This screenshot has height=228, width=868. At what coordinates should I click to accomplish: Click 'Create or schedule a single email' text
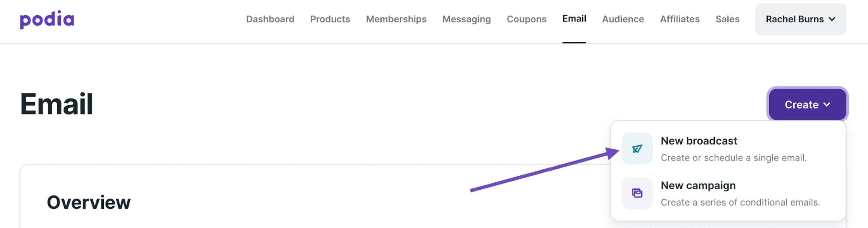click(x=733, y=158)
